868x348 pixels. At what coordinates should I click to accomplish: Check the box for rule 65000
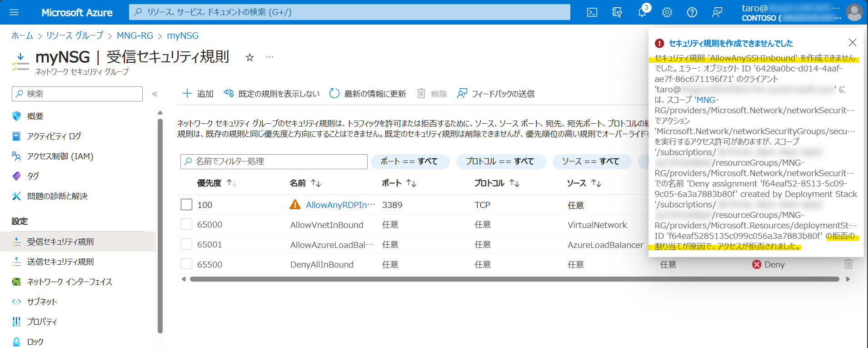tap(186, 224)
